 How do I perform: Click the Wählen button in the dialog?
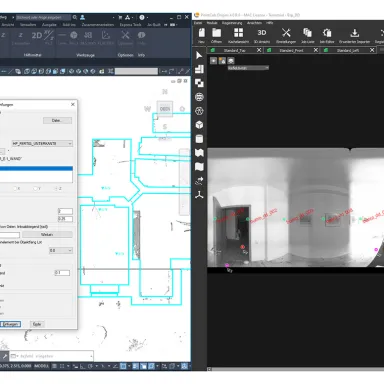pyautogui.click(x=47, y=235)
